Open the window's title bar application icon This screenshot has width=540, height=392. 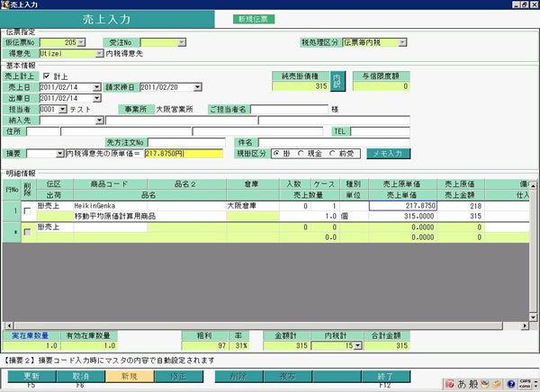4,4
